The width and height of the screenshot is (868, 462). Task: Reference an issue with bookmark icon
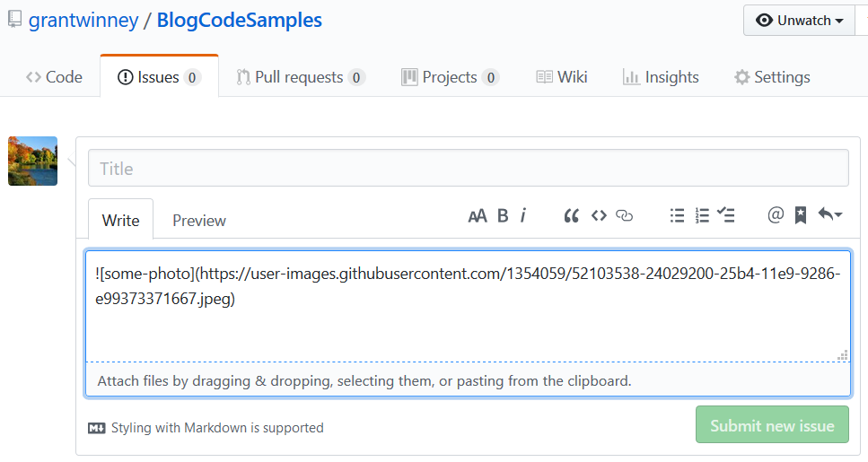pos(801,215)
